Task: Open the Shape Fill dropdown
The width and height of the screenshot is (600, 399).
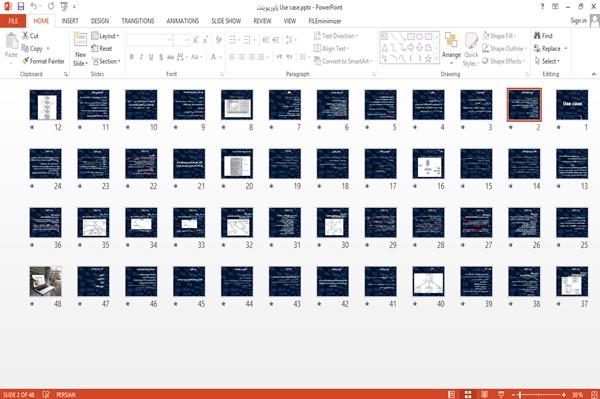Action: 499,36
